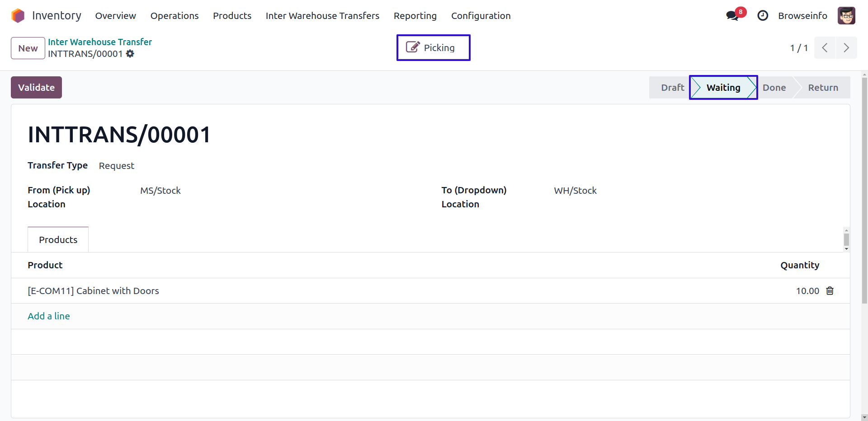Switch to the Products tab
The width and height of the screenshot is (868, 421).
pyautogui.click(x=58, y=240)
